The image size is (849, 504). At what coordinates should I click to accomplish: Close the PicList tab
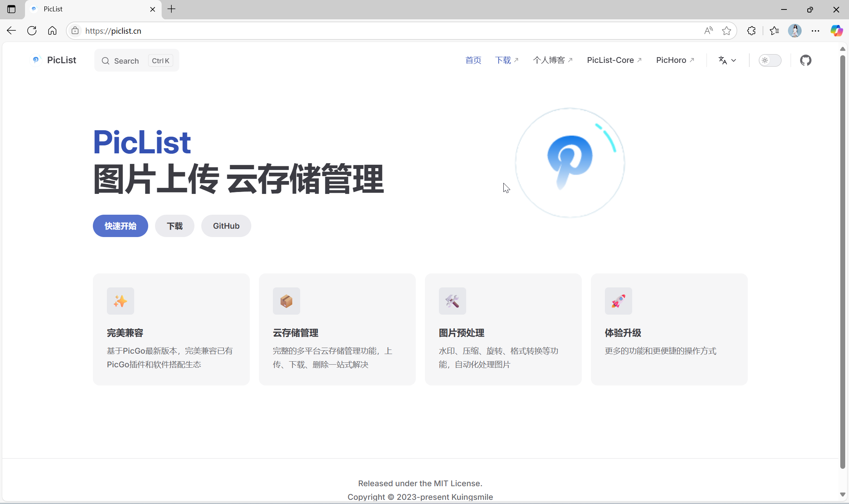[153, 9]
